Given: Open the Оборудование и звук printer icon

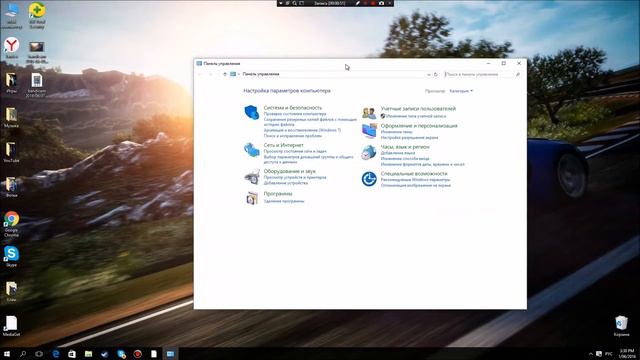Looking at the screenshot, I should tap(252, 177).
